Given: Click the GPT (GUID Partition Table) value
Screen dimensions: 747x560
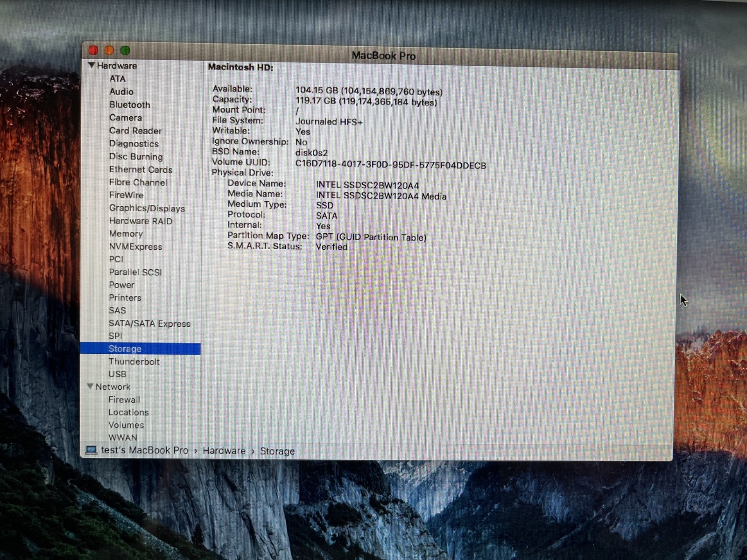Looking at the screenshot, I should (x=371, y=237).
